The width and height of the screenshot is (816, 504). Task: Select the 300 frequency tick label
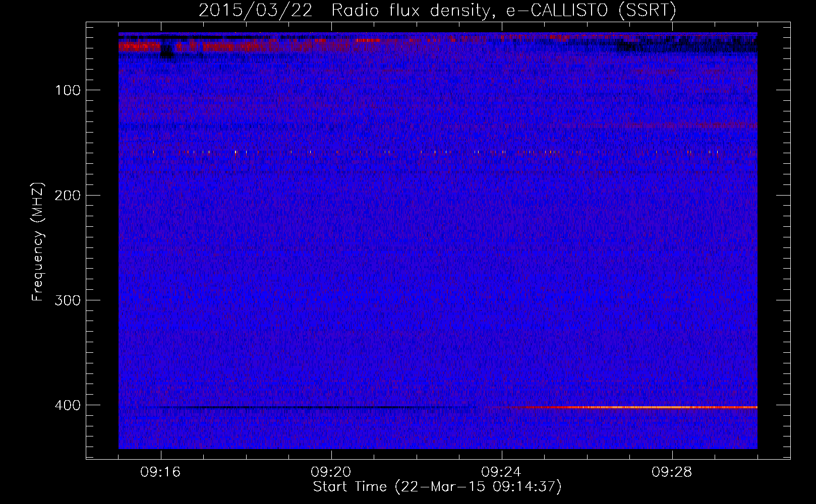point(67,300)
